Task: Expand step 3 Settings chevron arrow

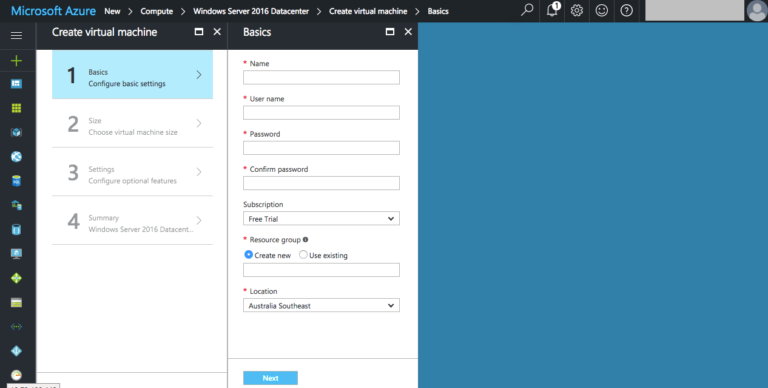Action: [199, 171]
